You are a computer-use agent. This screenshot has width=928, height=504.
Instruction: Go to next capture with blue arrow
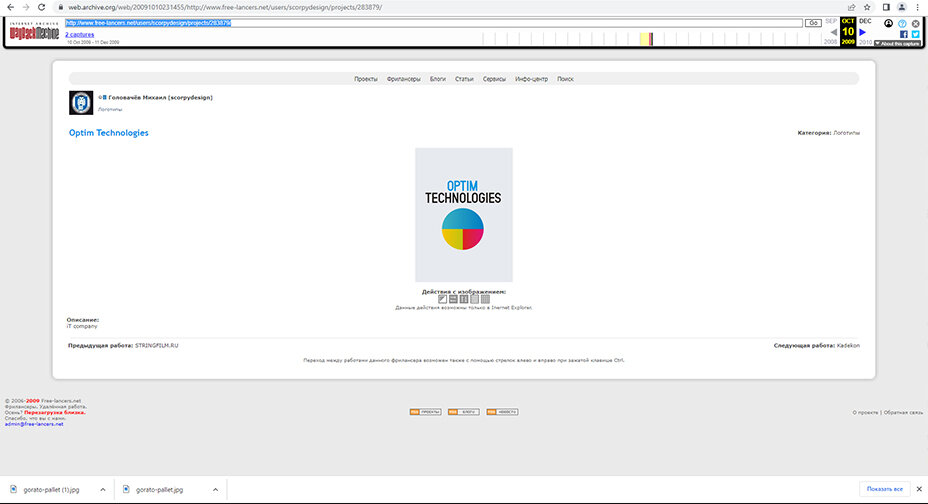point(863,32)
